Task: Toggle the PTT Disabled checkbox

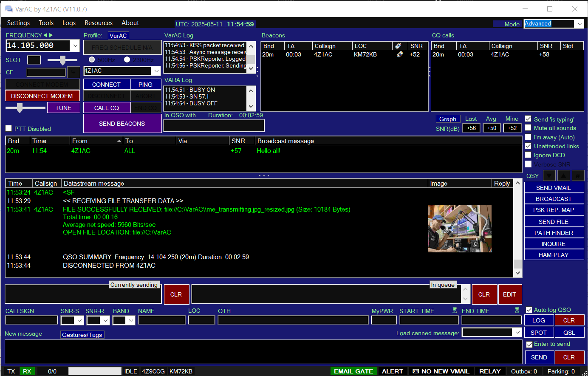Action: click(x=8, y=128)
